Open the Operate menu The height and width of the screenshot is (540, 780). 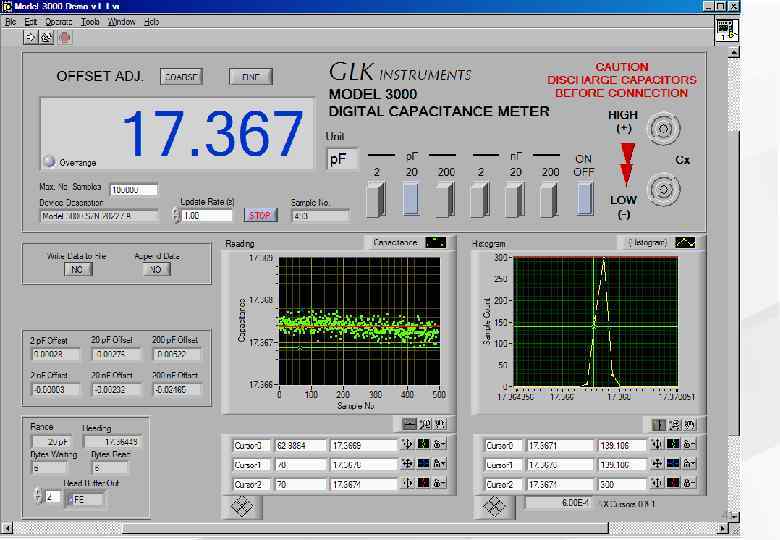tap(58, 21)
